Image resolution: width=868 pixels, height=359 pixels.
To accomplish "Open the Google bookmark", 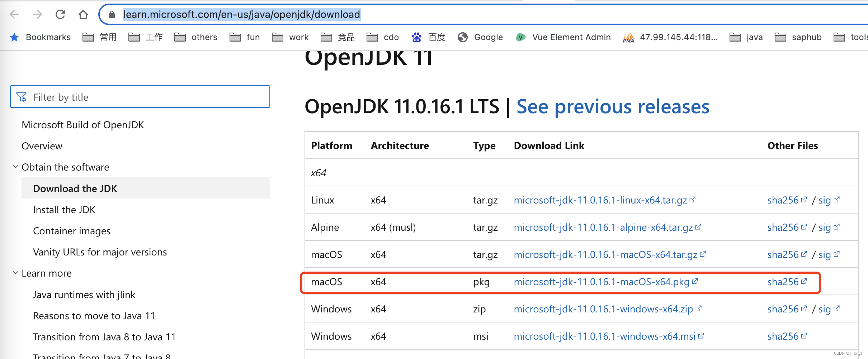I will 480,37.
